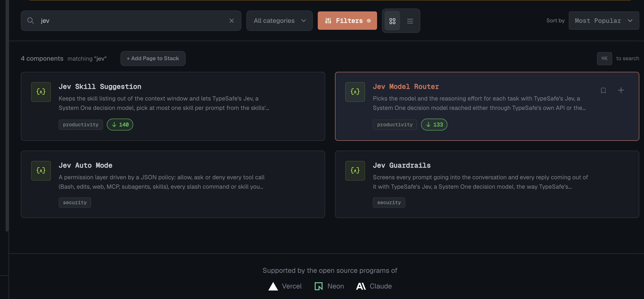Click the Neon logo icon
644x299 pixels.
tap(318, 286)
